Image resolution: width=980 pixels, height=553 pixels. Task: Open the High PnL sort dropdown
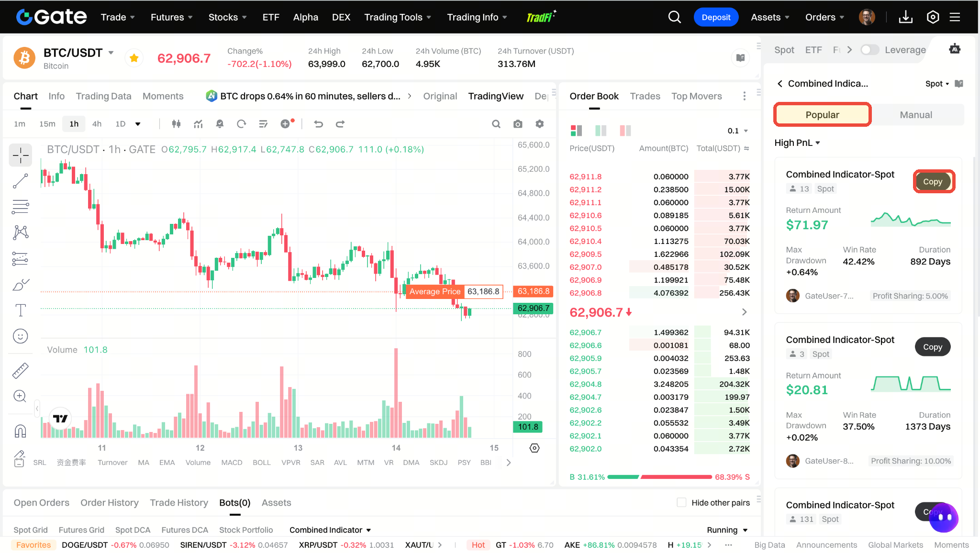point(797,143)
